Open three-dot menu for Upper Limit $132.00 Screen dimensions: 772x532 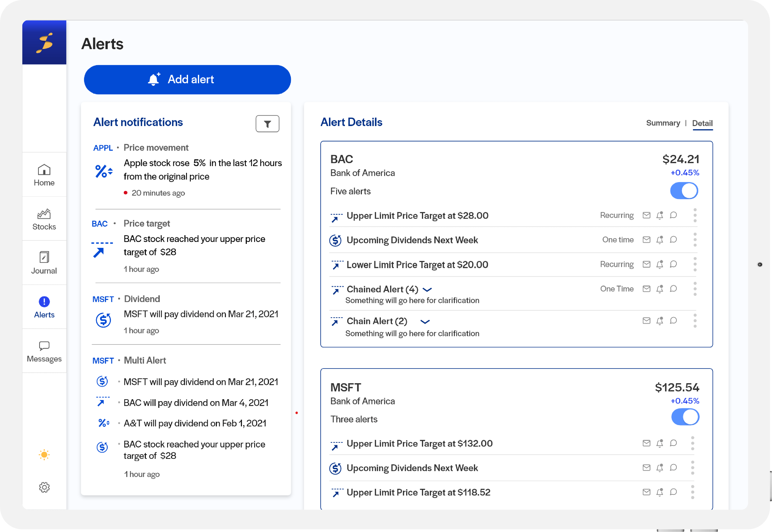[693, 443]
